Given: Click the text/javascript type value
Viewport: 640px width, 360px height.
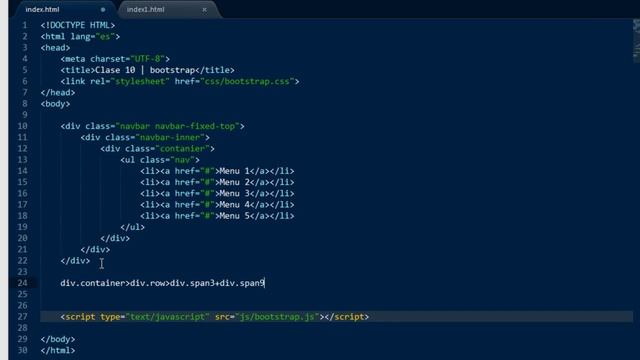Looking at the screenshot, I should [168, 317].
